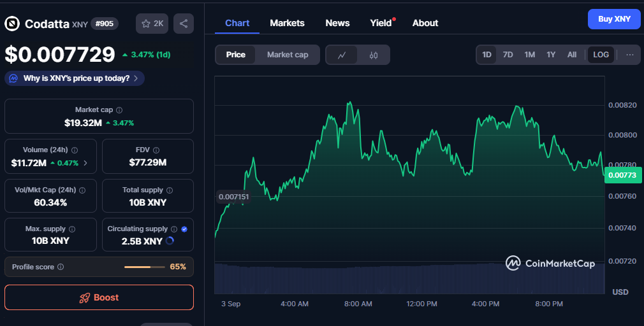The image size is (644, 326).
Task: Select the 1Y time range
Action: pos(551,55)
